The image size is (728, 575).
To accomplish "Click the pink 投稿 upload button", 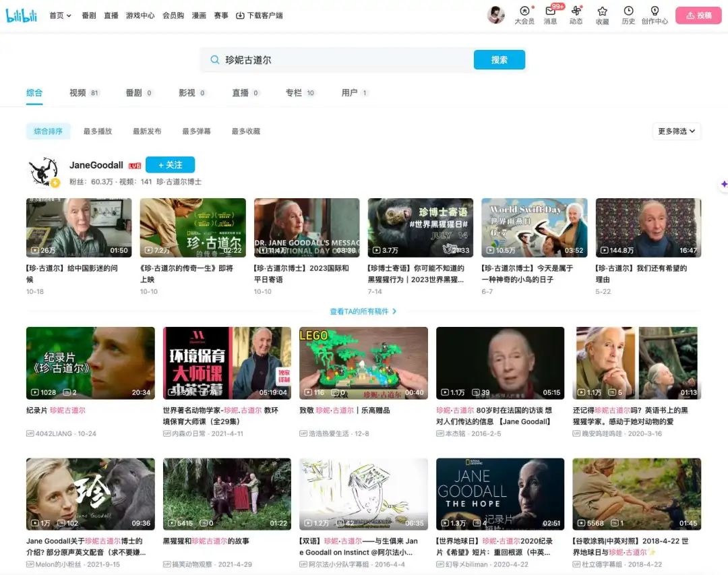I will pyautogui.click(x=698, y=16).
